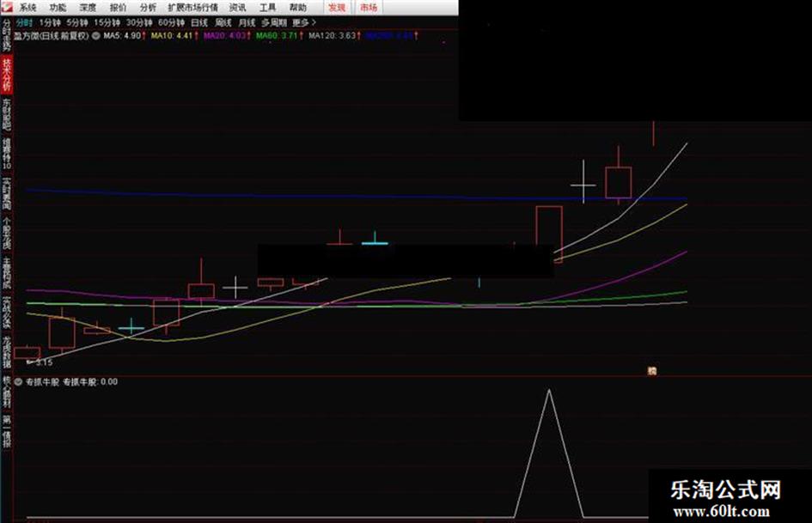Select the 15分钟 period tab

point(107,23)
